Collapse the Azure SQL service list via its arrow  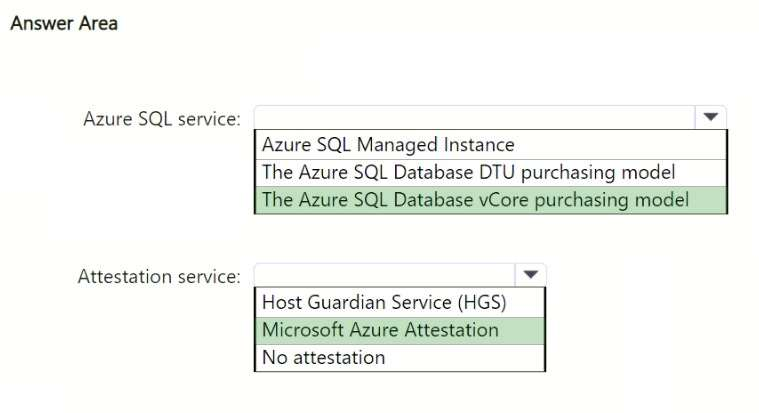[710, 117]
